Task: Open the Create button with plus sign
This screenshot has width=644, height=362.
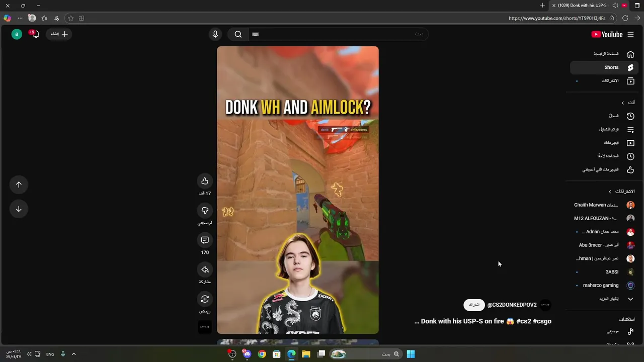Action: 59,34
